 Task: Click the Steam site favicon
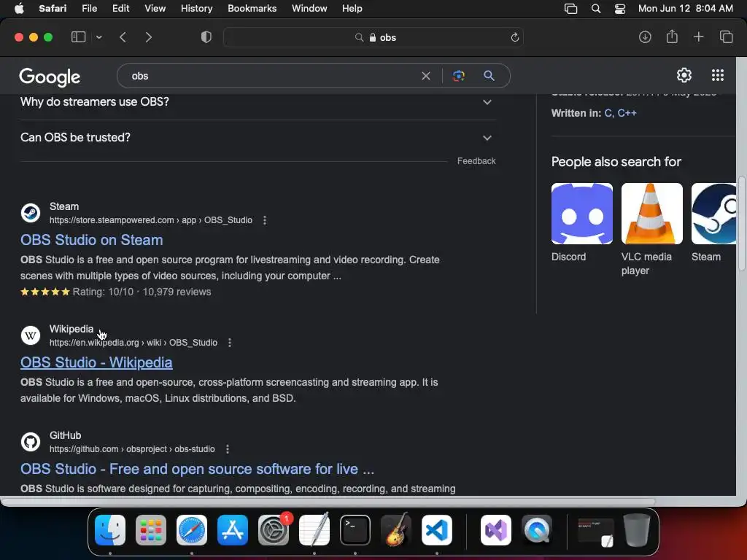31,213
